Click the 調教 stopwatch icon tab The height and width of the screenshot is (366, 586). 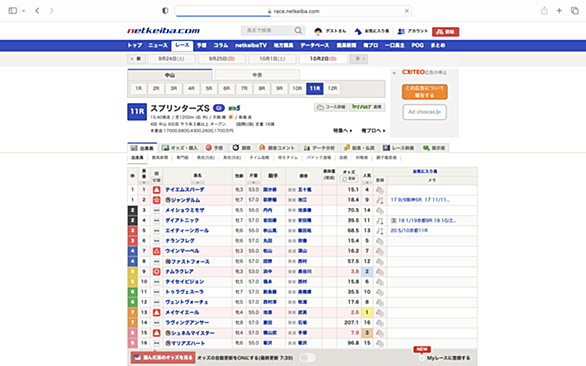click(x=235, y=148)
